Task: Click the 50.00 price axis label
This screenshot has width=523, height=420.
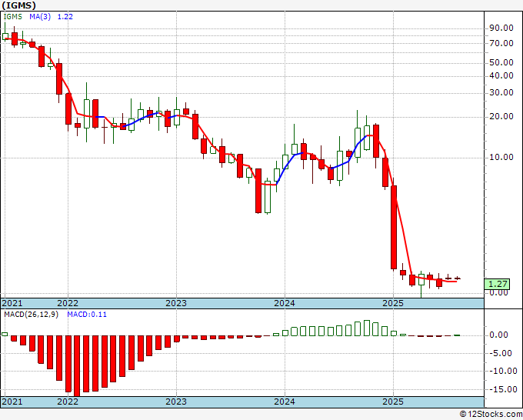Action: (501, 62)
